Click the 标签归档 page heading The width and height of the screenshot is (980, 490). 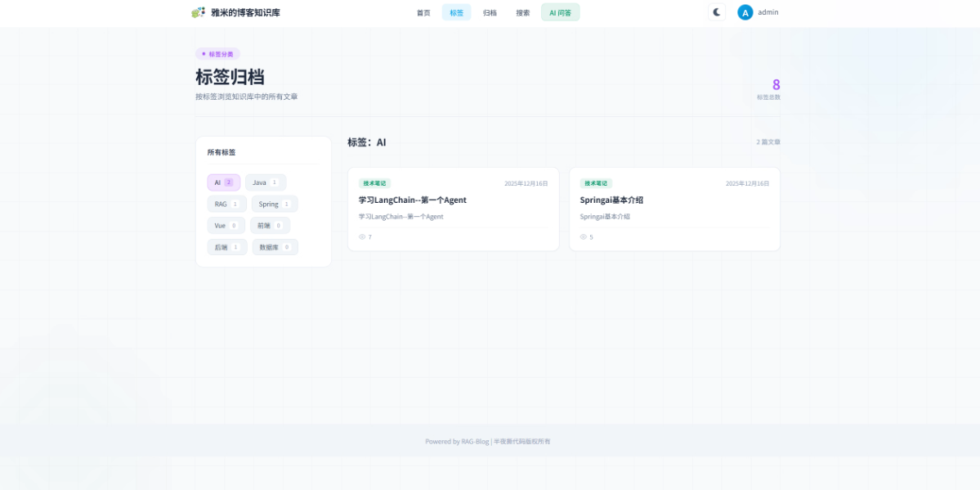click(x=230, y=77)
